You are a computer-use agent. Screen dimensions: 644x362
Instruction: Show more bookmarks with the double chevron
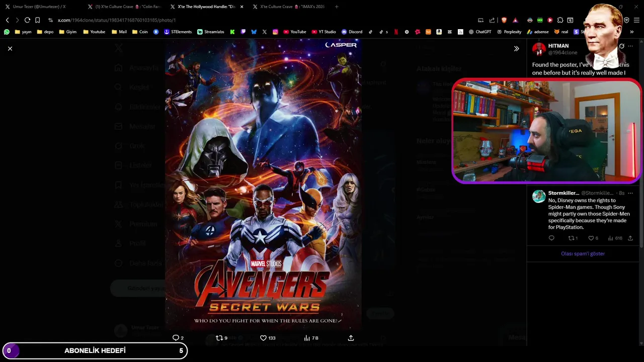click(x=631, y=32)
